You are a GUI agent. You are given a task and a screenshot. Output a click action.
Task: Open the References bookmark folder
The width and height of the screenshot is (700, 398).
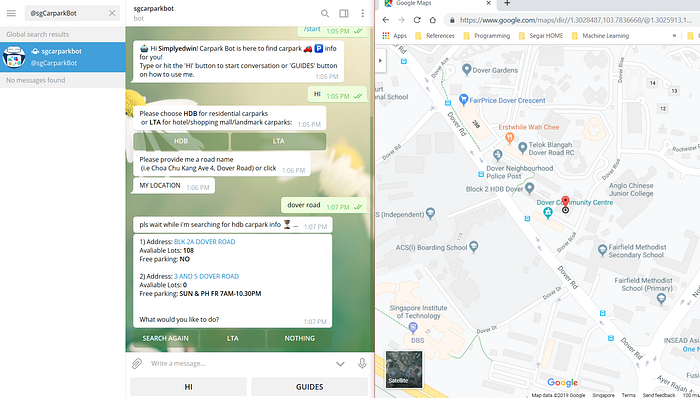tap(434, 36)
